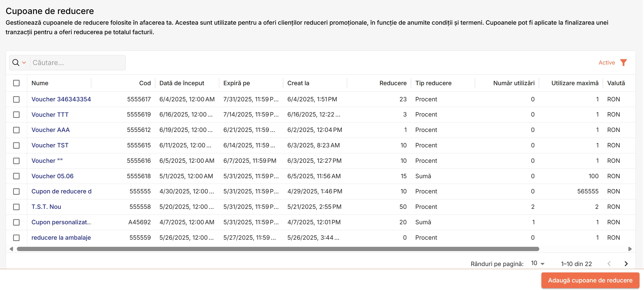Go to the previous page arrow
Viewport: 644px width, 290px height.
click(x=609, y=264)
